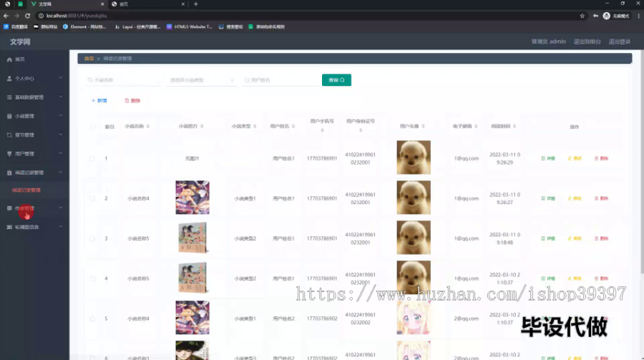
Task: Click the red 删除 batch delete button
Action: click(x=132, y=101)
